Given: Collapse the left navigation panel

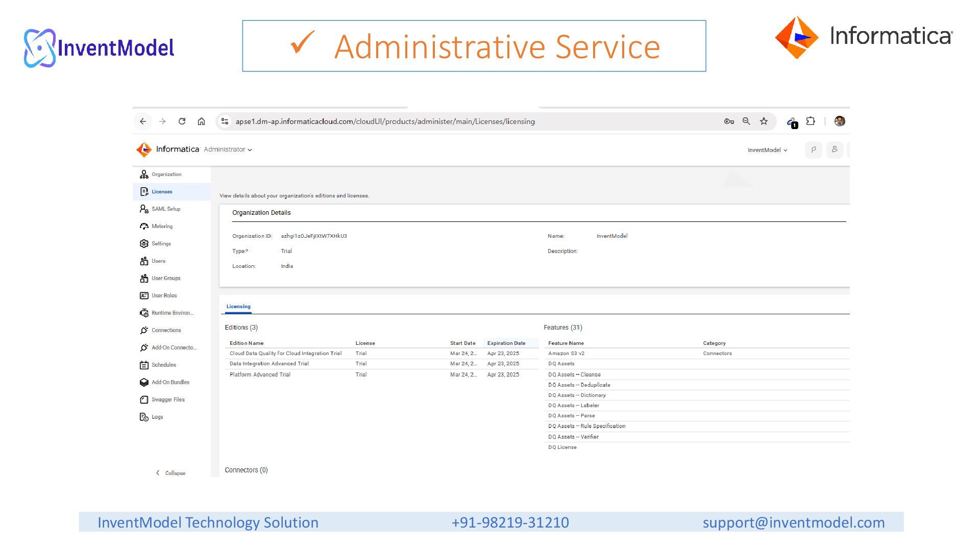Looking at the screenshot, I should (x=170, y=473).
